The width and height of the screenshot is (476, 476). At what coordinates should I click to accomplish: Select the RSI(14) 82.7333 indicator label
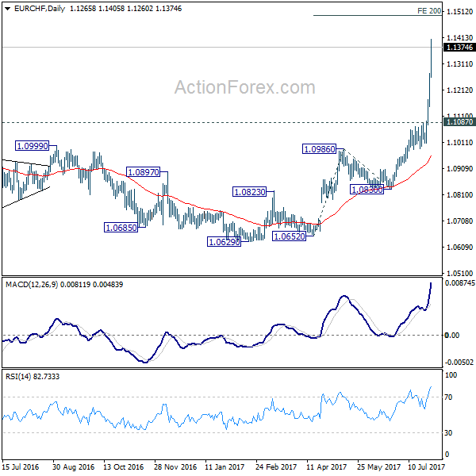pyautogui.click(x=33, y=376)
